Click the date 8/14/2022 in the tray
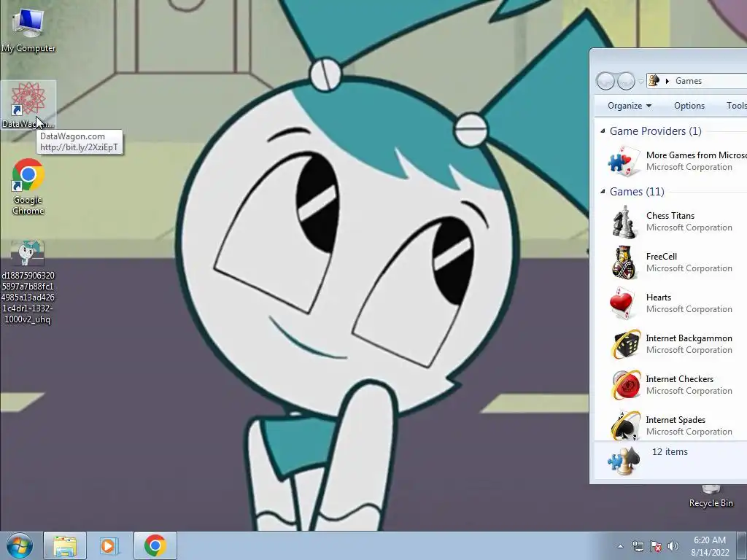The height and width of the screenshot is (560, 747). tap(710, 553)
